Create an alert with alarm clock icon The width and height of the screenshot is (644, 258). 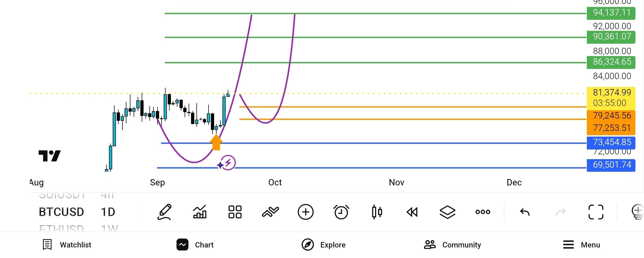click(x=341, y=212)
